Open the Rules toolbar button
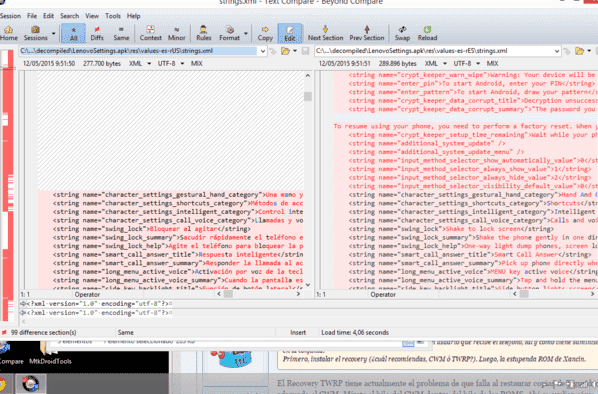 coord(203,34)
